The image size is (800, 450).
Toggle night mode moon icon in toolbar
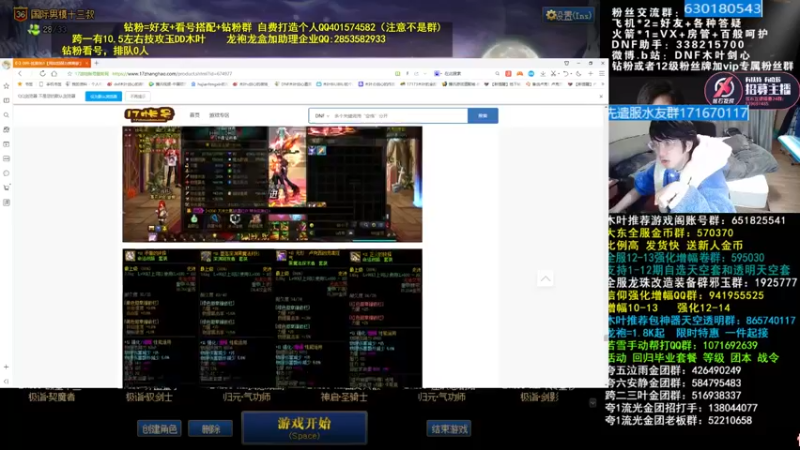coord(579,73)
